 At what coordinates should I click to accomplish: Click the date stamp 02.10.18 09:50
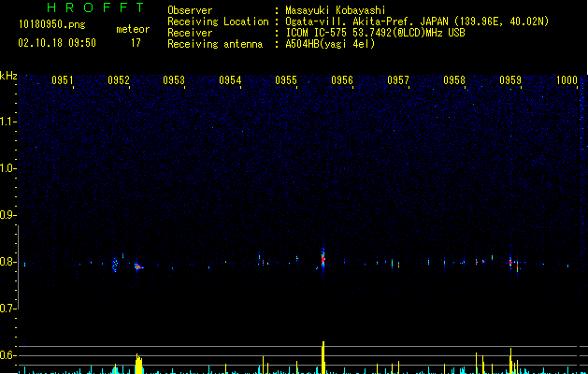tap(57, 43)
